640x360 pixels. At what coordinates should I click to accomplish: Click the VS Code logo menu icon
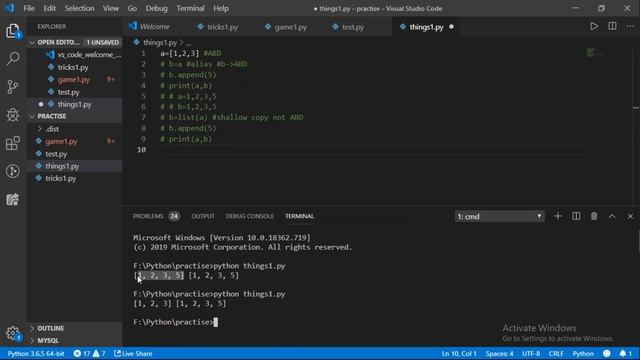[9, 8]
